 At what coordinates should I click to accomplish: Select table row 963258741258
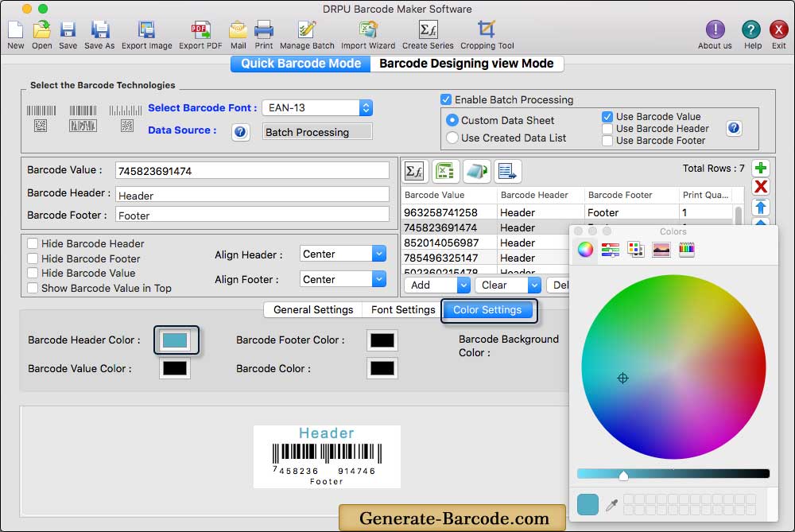(x=567, y=212)
